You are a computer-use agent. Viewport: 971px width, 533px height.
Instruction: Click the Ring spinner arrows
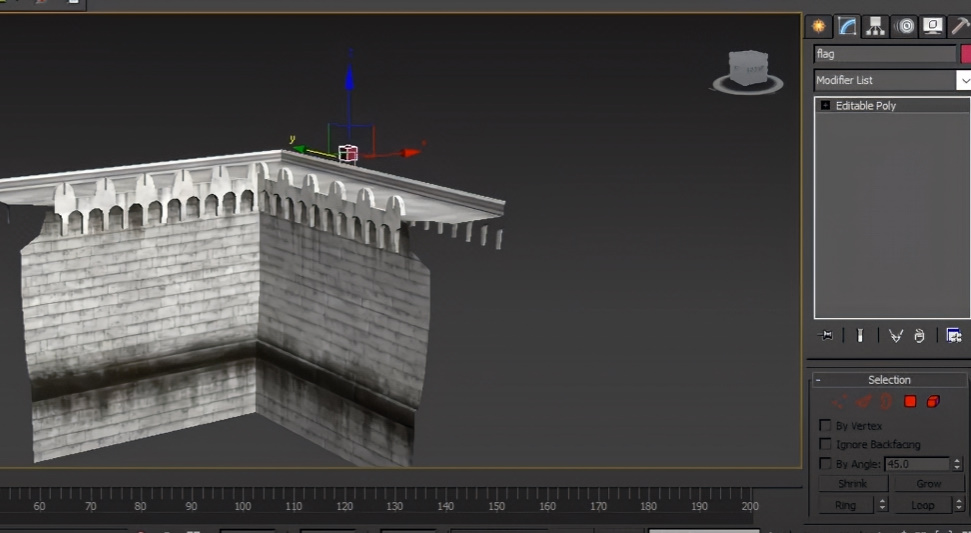[x=882, y=505]
